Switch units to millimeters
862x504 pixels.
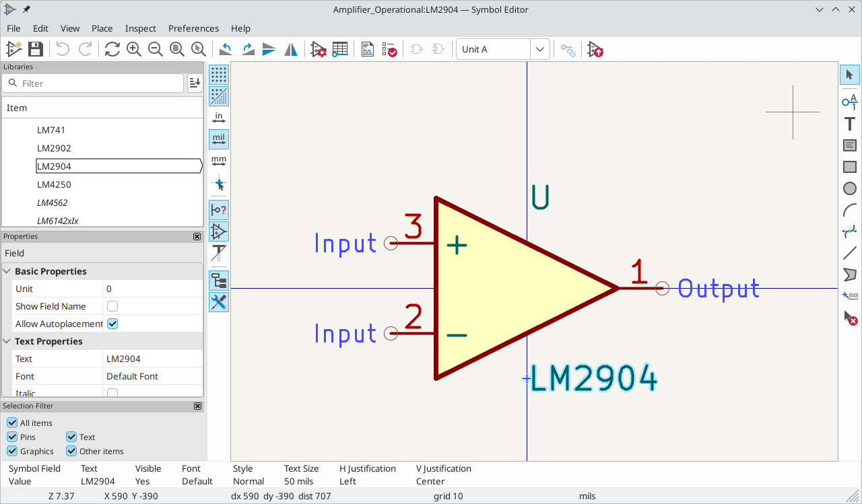[219, 161]
